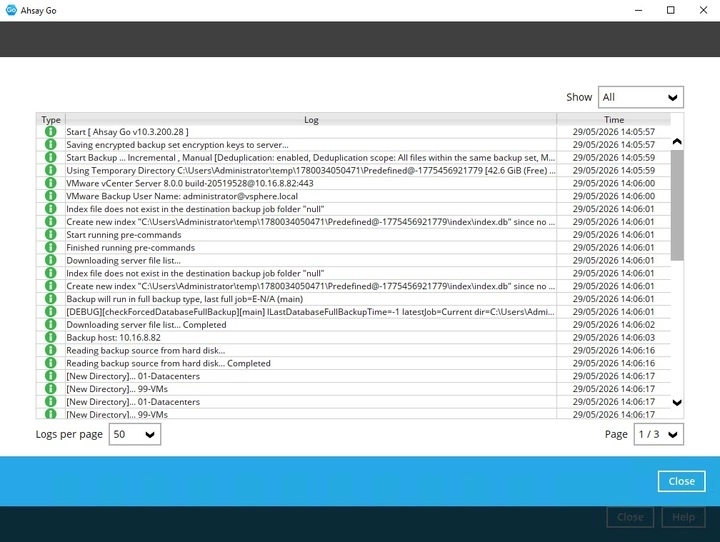The width and height of the screenshot is (720, 542).
Task: Maximize the Ahsay Go window
Action: [670, 10]
